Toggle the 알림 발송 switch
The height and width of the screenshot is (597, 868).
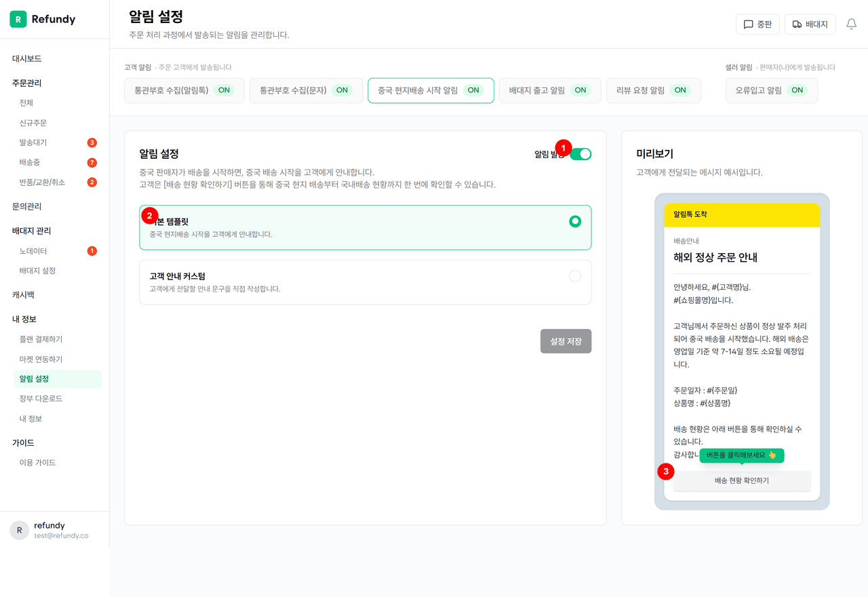pos(580,154)
